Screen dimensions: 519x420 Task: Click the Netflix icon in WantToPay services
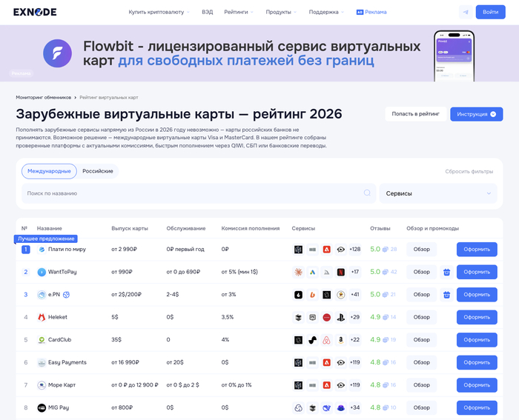click(341, 272)
